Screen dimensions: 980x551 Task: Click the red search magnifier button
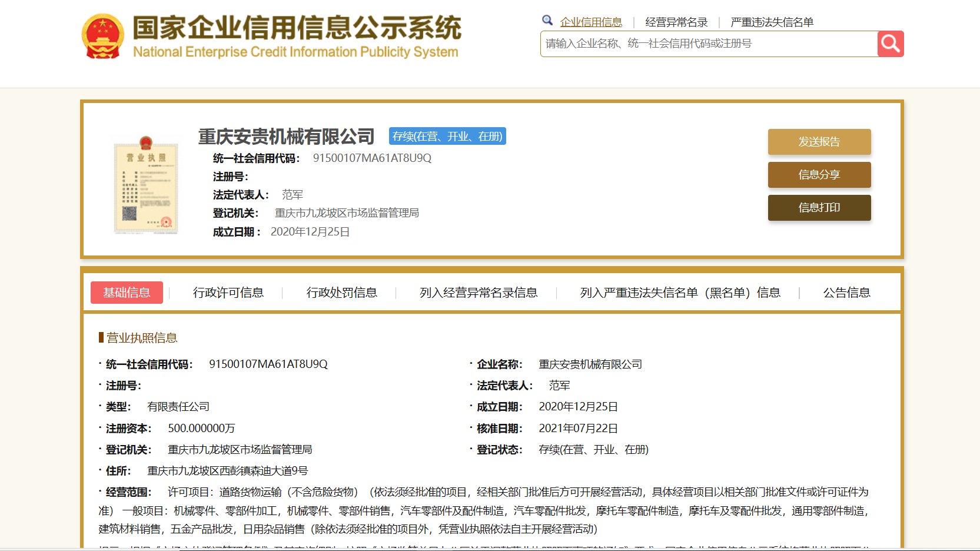click(x=891, y=44)
